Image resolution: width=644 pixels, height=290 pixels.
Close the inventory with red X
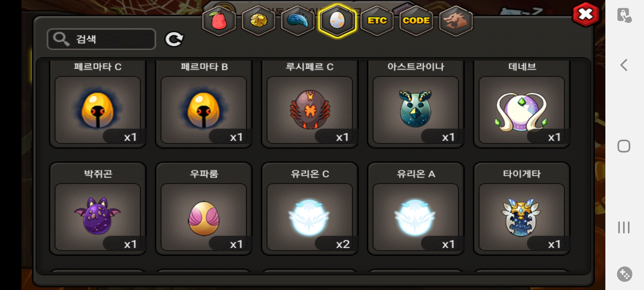pyautogui.click(x=586, y=14)
